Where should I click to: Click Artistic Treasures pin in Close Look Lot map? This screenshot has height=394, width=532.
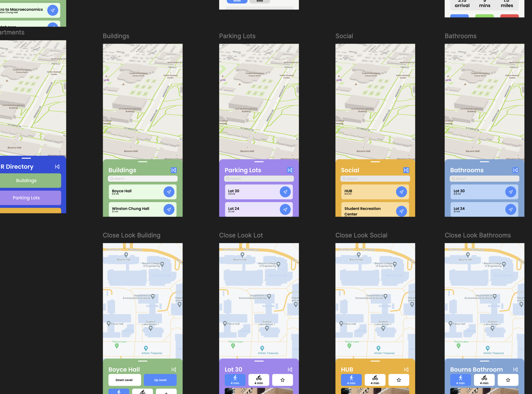(262, 348)
